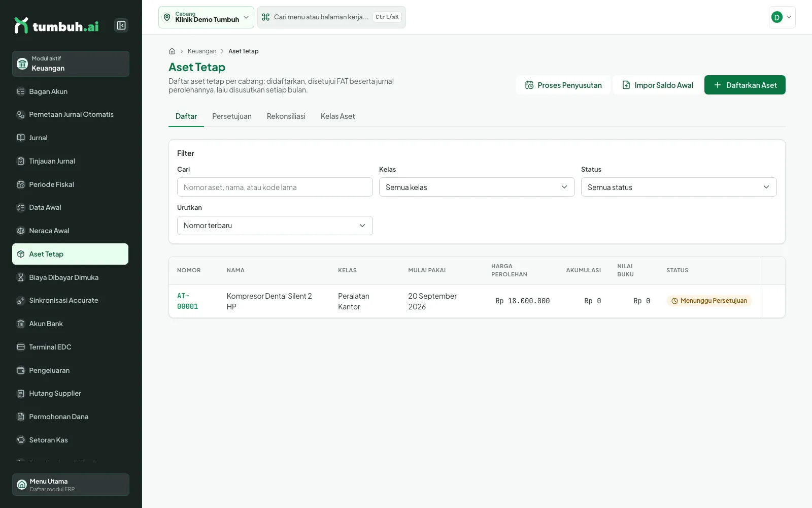
Task: Focus the Cari asset search field
Action: (275, 187)
